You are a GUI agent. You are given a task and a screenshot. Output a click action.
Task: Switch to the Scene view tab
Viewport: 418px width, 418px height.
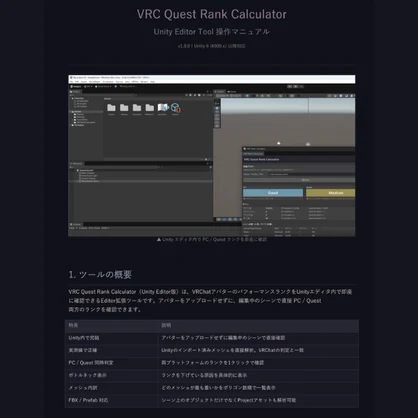coord(220,91)
